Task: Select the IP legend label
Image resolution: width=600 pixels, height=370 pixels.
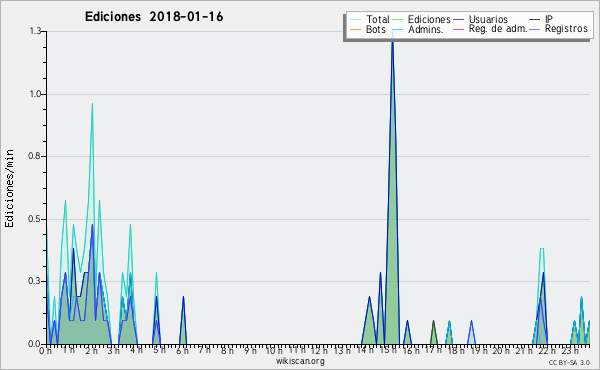Action: (x=549, y=19)
